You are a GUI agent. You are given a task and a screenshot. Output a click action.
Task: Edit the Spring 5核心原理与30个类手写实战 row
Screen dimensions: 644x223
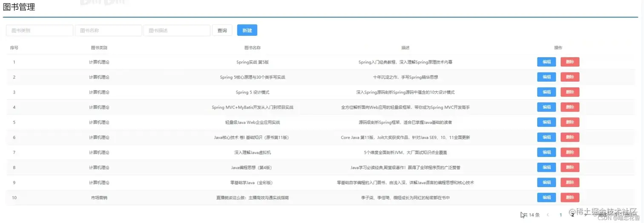(546, 77)
